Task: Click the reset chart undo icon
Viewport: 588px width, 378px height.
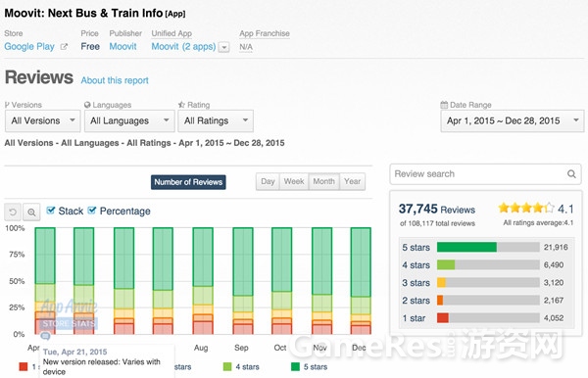Action: pyautogui.click(x=13, y=213)
